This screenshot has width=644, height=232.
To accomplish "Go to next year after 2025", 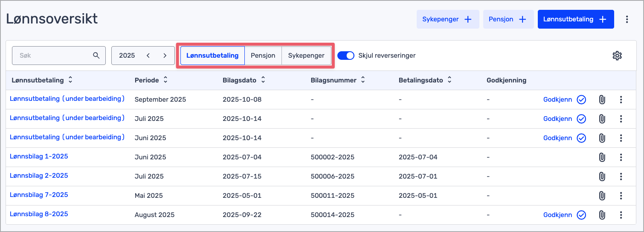I will coord(165,56).
